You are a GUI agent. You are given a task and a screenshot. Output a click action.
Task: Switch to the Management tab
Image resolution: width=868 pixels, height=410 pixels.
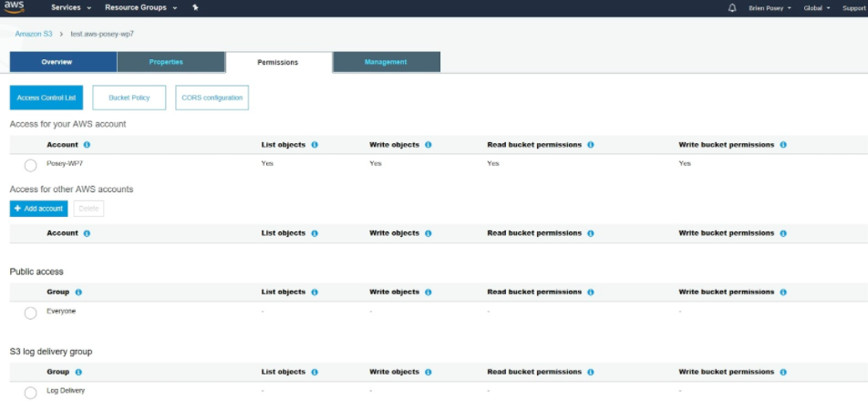[x=387, y=62]
